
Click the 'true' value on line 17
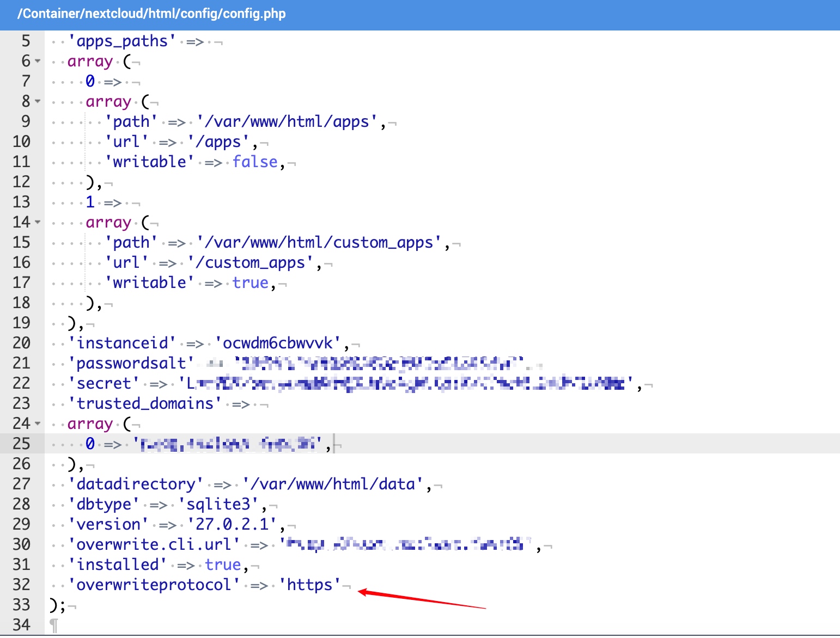tap(251, 283)
